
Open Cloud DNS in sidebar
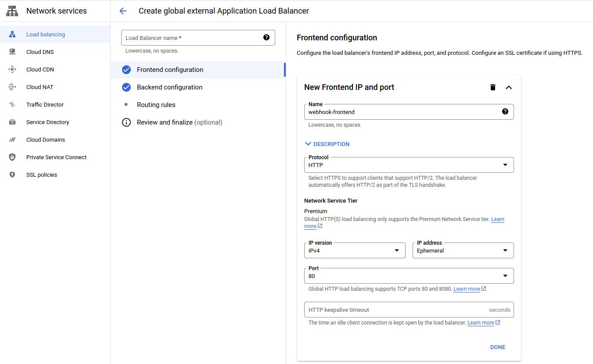tap(55, 52)
